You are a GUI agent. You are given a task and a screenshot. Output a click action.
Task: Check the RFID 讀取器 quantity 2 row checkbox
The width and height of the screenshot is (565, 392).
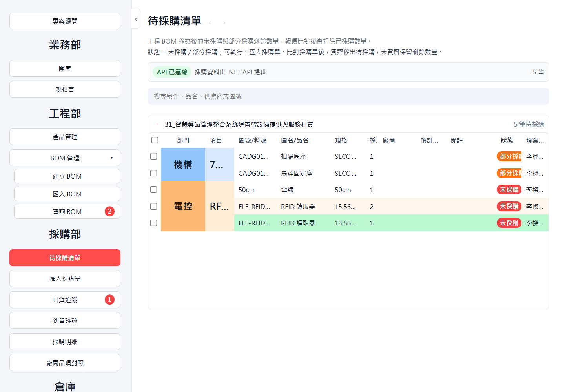154,206
